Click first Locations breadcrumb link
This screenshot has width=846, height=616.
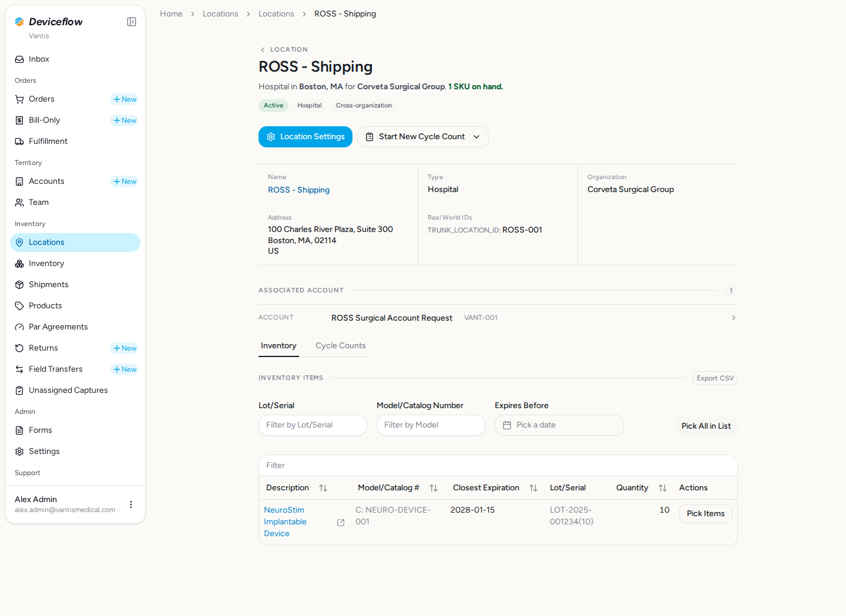coord(220,14)
